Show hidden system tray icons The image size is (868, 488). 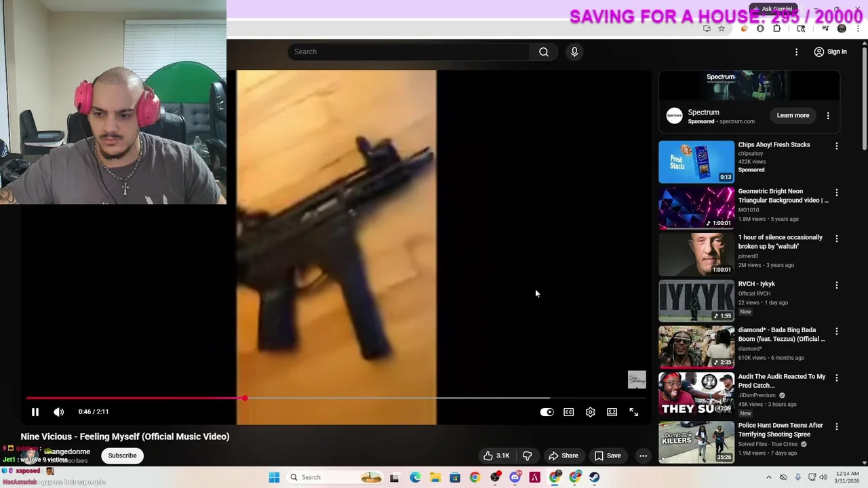click(768, 477)
